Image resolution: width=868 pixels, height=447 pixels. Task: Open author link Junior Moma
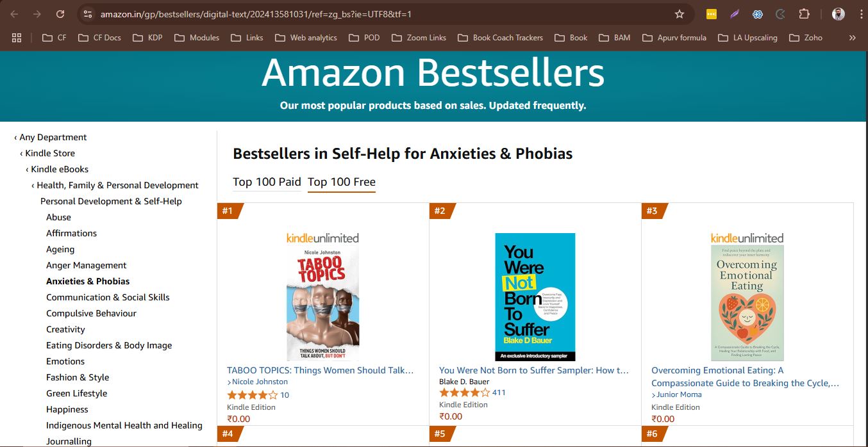pos(679,394)
